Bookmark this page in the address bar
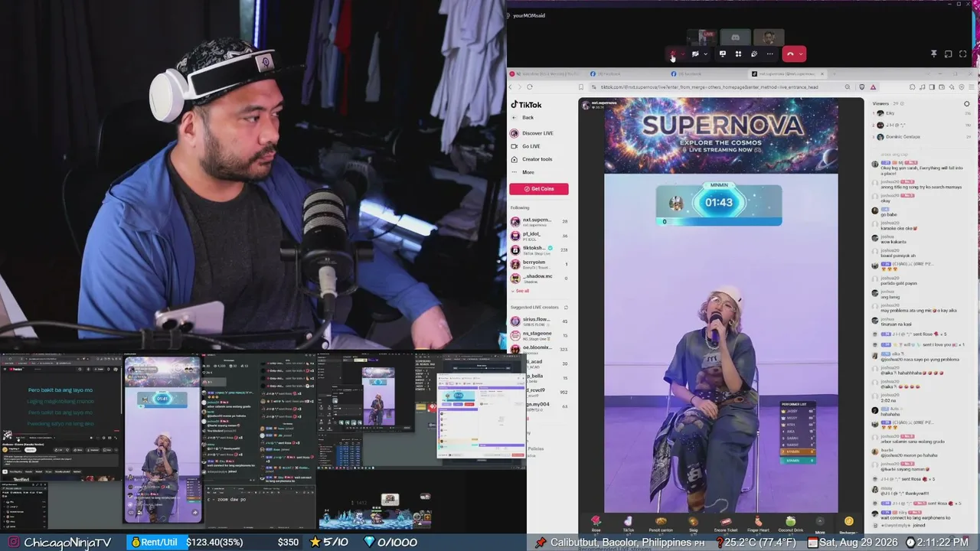This screenshot has height=551, width=980. pyautogui.click(x=581, y=87)
